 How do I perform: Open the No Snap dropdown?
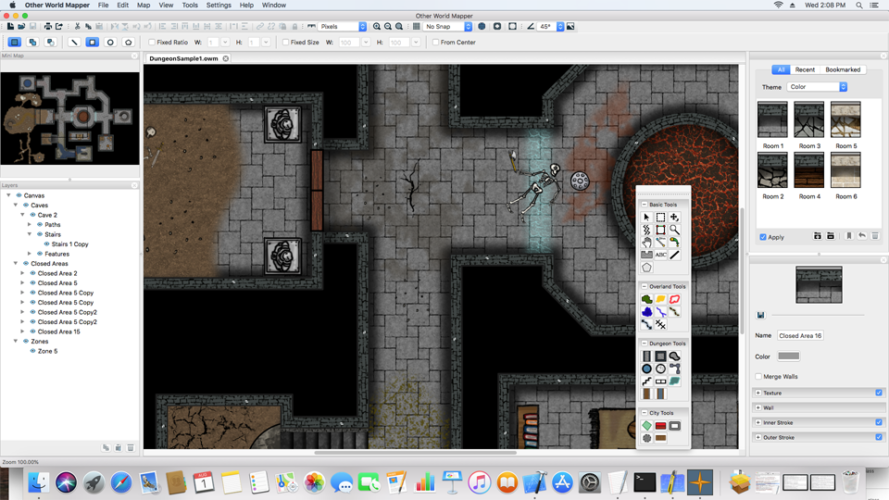point(446,27)
